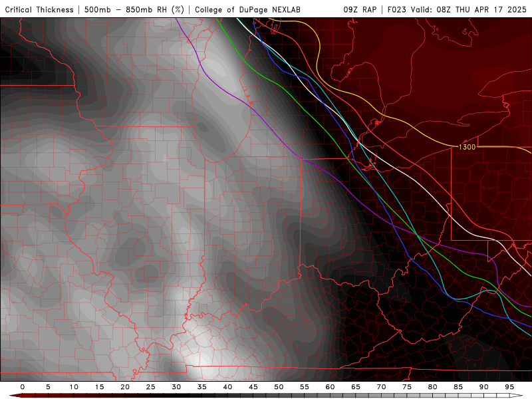Click the "20" color scale label

[125, 387]
